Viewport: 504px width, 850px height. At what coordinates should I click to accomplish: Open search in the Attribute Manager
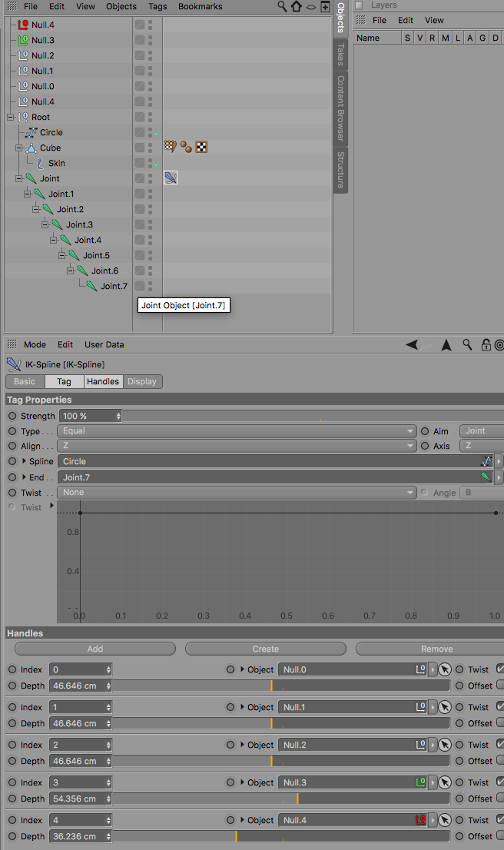click(467, 345)
